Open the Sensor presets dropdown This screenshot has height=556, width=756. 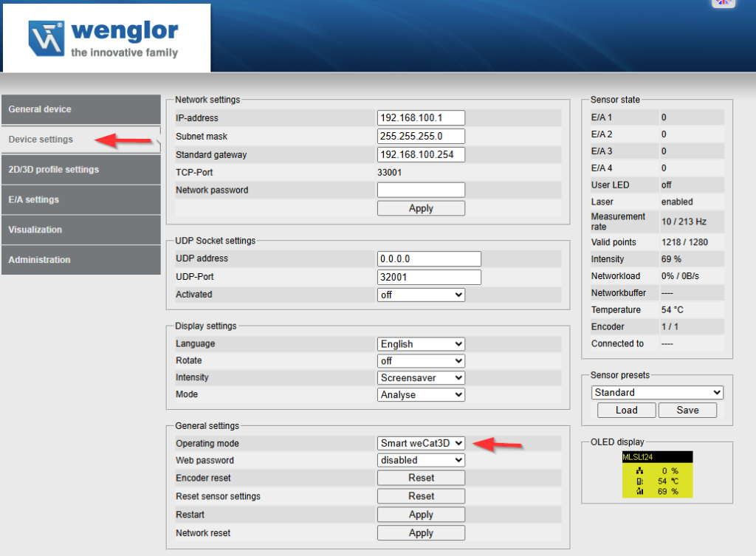coord(657,393)
